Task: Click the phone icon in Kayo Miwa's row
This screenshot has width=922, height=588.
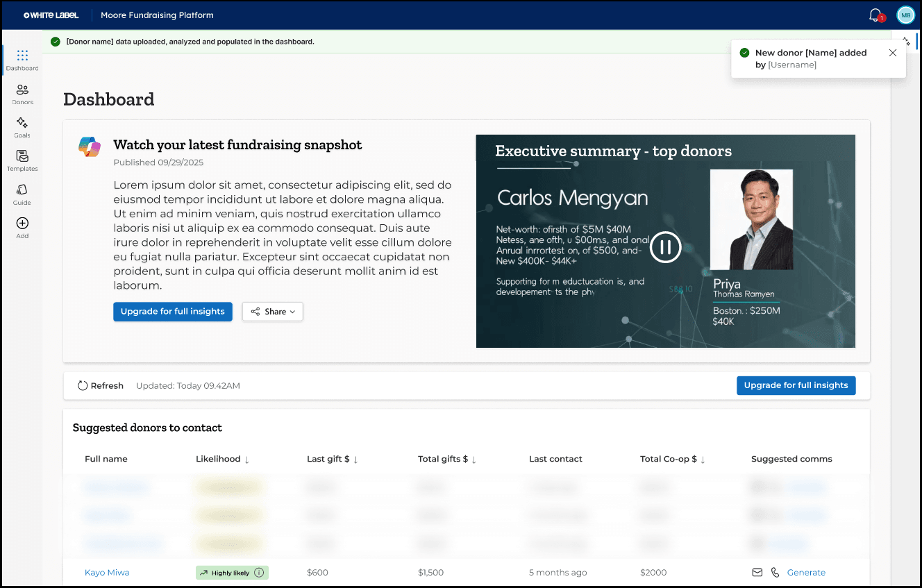Action: [x=774, y=572]
